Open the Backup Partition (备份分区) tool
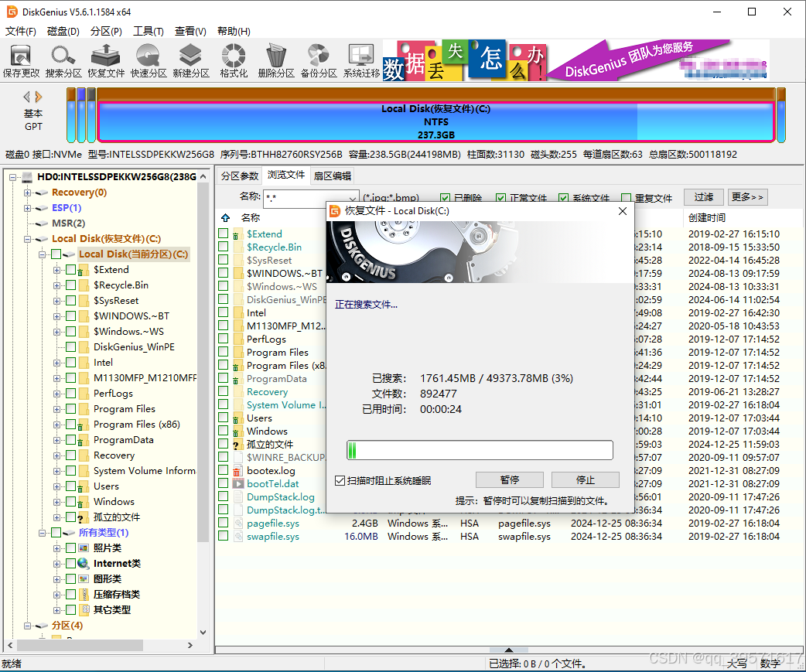 [x=319, y=60]
